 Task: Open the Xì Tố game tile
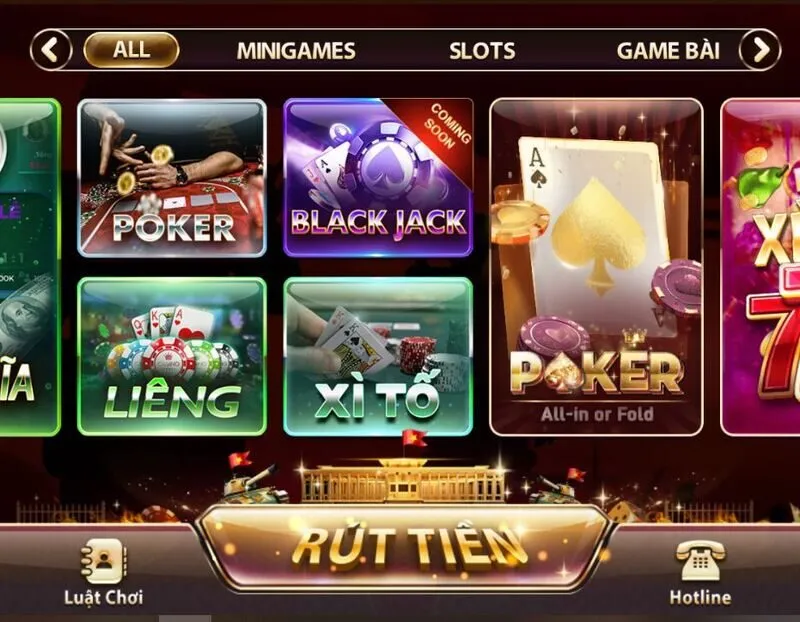[x=378, y=356]
